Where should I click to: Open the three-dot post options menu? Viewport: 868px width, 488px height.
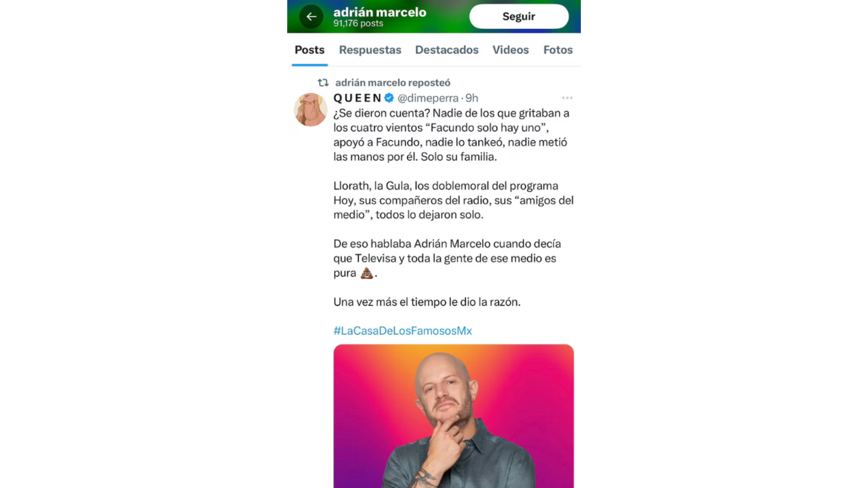(567, 98)
